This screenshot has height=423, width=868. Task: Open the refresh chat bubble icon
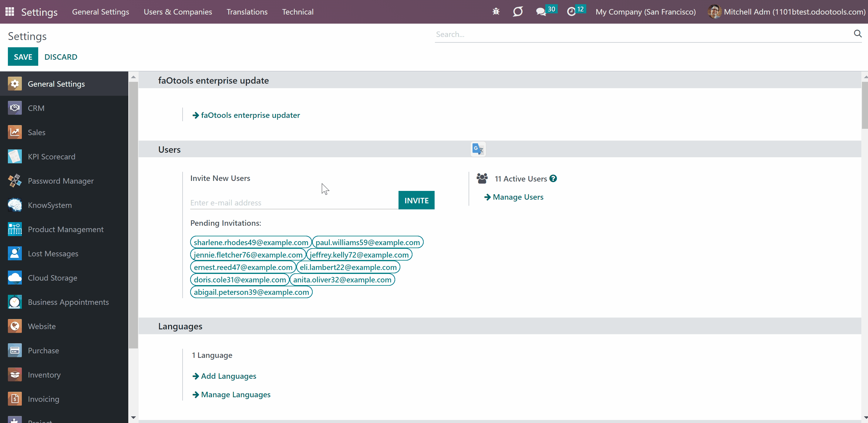[518, 12]
